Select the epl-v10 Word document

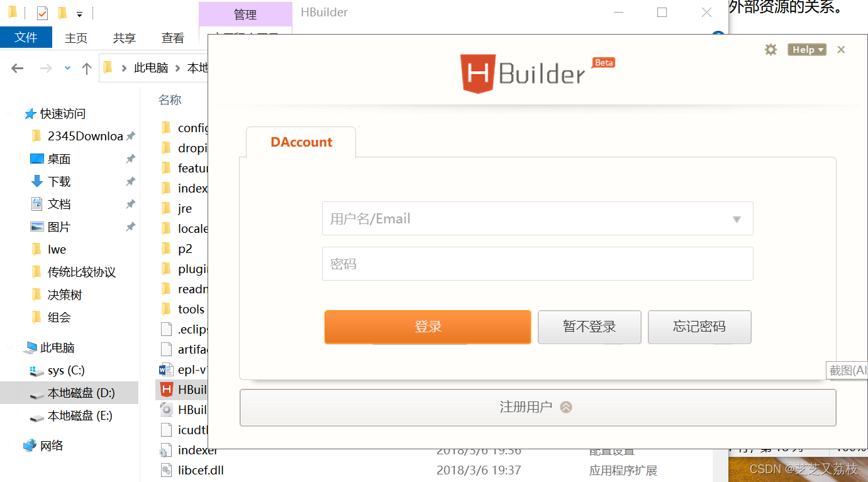(184, 369)
